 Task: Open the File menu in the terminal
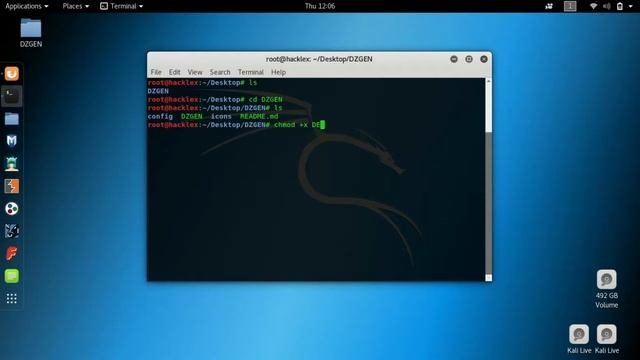[156, 72]
